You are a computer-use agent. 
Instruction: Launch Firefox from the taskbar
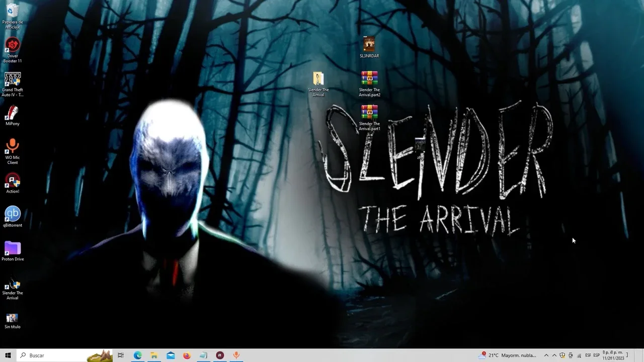click(187, 355)
